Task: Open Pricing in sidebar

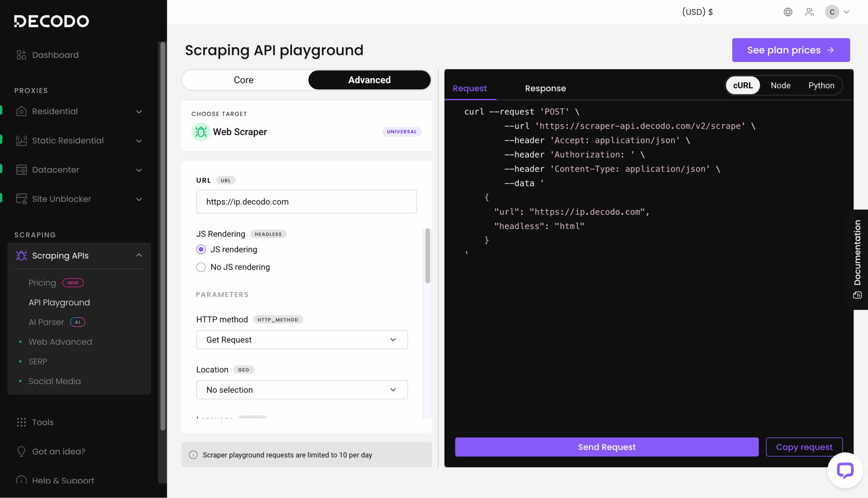Action: click(x=42, y=283)
